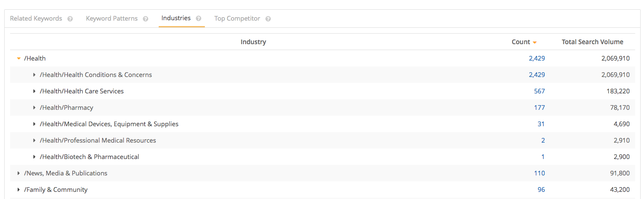Image resolution: width=644 pixels, height=199 pixels.
Task: Expand the /Family & Community row
Action: [x=18, y=190]
